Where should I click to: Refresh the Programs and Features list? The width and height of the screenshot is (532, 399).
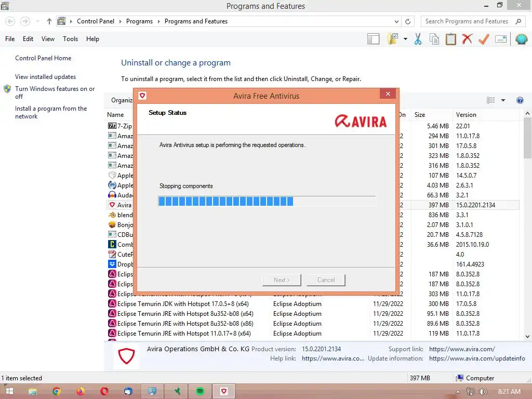click(408, 21)
